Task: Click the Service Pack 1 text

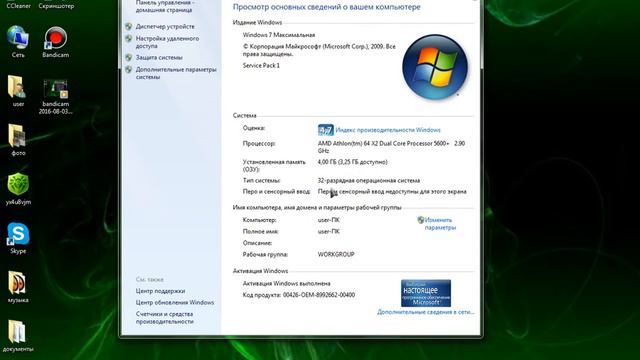Action: pyautogui.click(x=261, y=65)
